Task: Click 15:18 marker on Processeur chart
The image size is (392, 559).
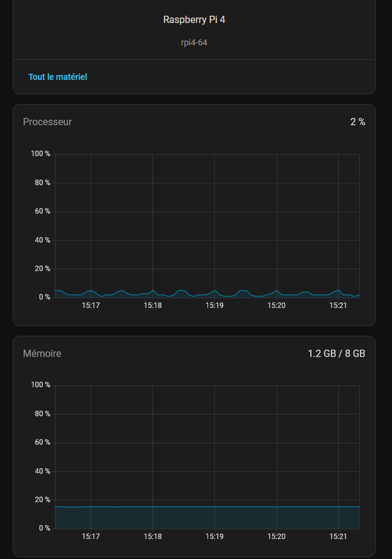Action: click(x=152, y=306)
